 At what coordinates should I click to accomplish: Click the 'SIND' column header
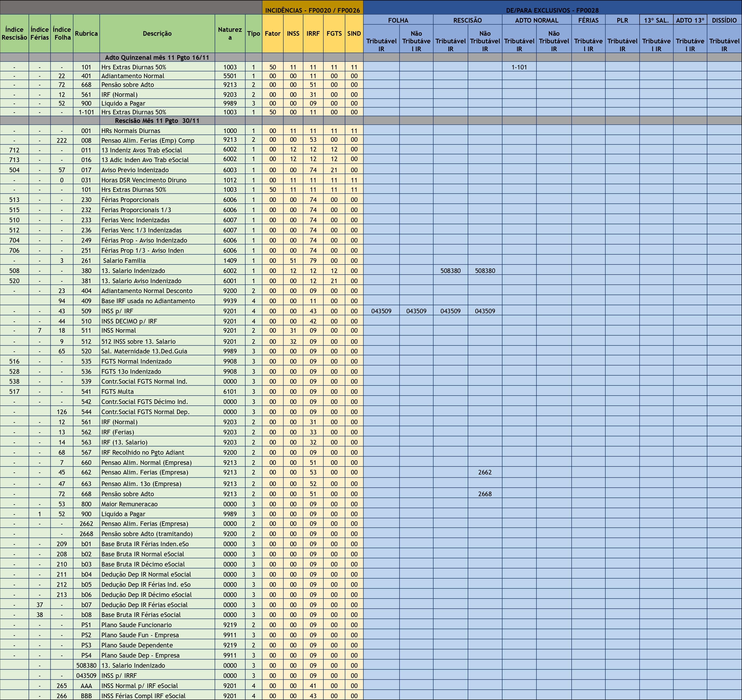pyautogui.click(x=354, y=34)
